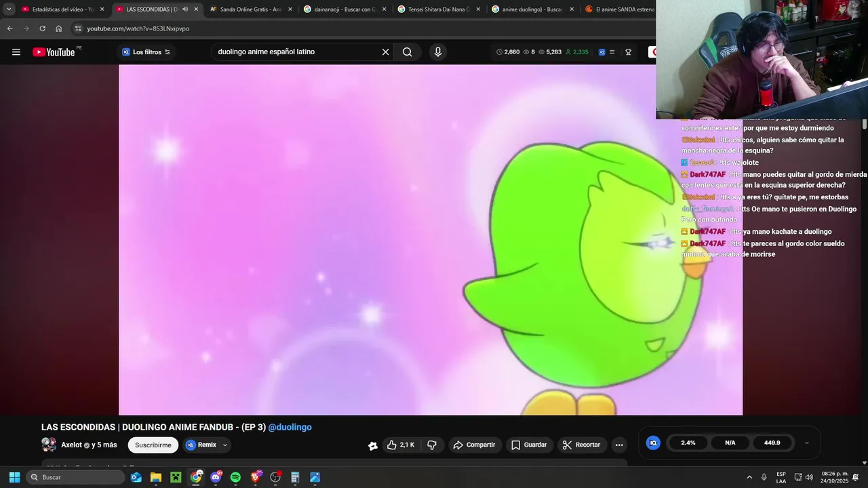Open the volume speaker tray icon
This screenshot has width=868, height=488.
point(809,477)
